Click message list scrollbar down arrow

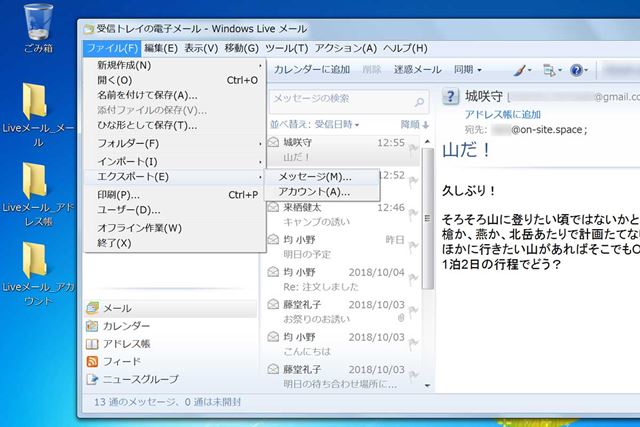427,385
